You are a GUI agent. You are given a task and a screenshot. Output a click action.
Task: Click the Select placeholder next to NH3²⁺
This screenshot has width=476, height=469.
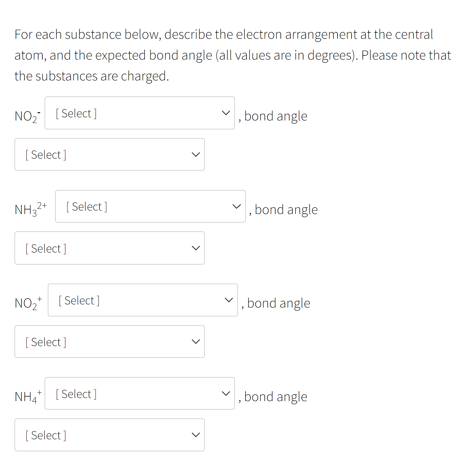point(87,206)
